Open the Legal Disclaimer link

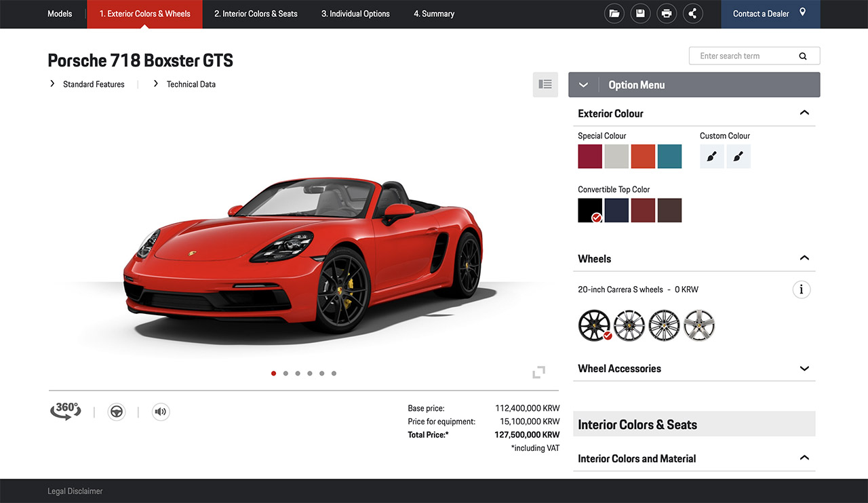pos(75,491)
